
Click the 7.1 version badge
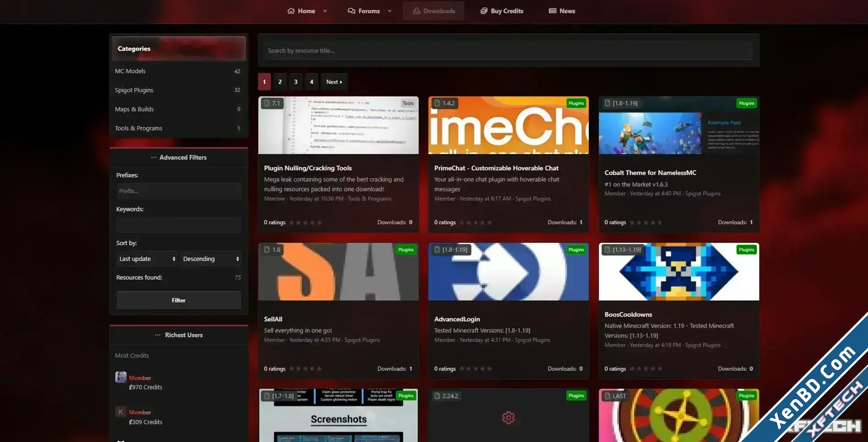(x=272, y=103)
